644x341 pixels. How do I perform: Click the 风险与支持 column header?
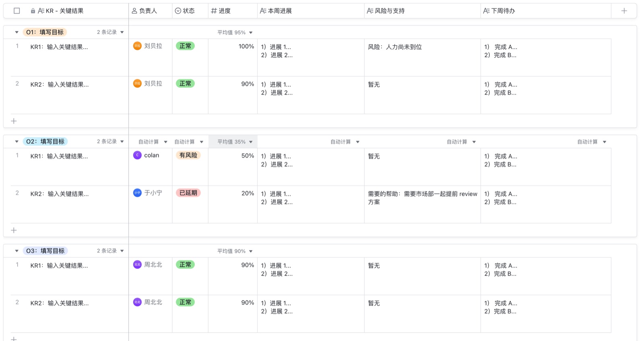click(x=422, y=11)
